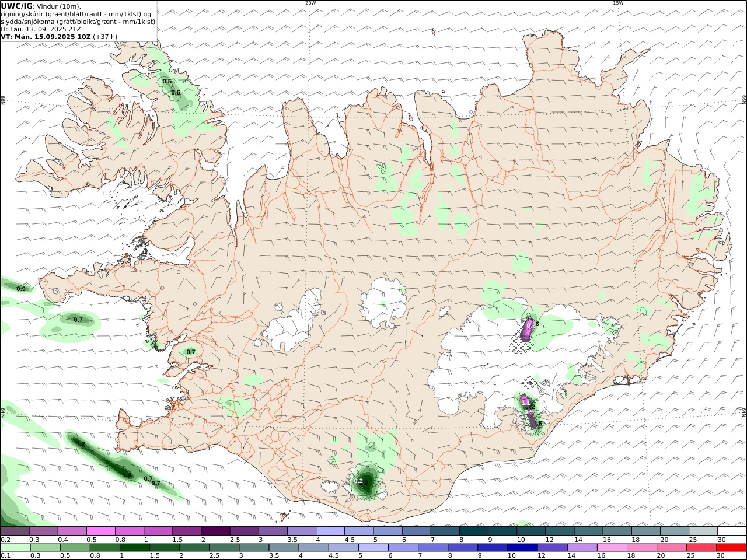747x560 pixels.
Task: Pick the pale periwinkle swatch labeled 5 in lower legend
Action: tap(373, 548)
